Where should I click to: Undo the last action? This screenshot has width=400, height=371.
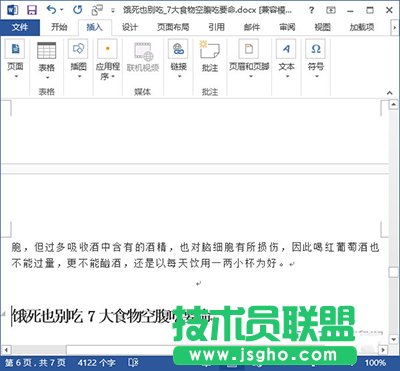point(51,10)
